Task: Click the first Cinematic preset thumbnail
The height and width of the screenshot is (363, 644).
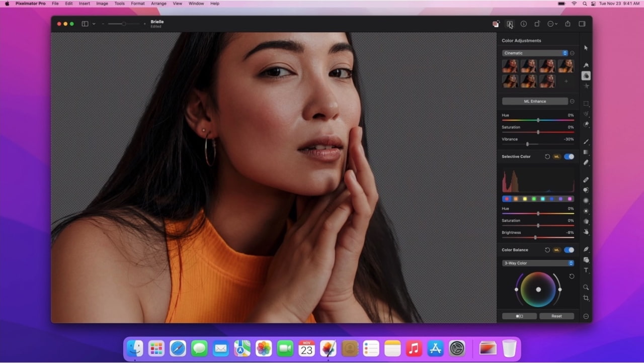Action: click(510, 65)
